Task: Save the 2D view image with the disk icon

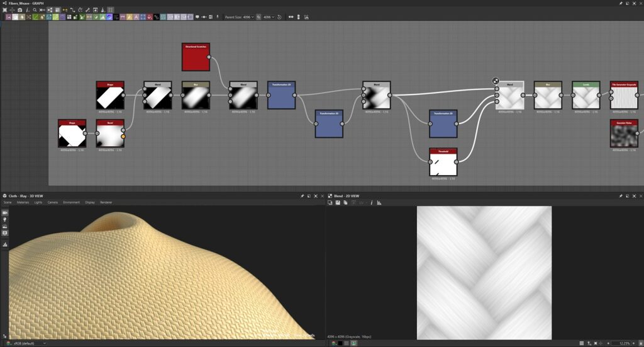Action: point(338,203)
